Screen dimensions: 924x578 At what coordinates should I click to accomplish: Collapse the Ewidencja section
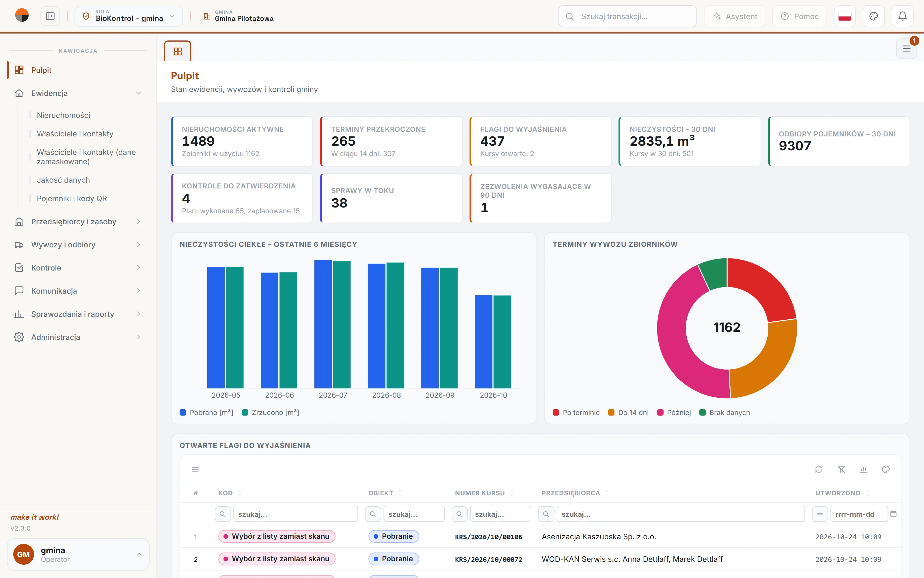point(78,93)
